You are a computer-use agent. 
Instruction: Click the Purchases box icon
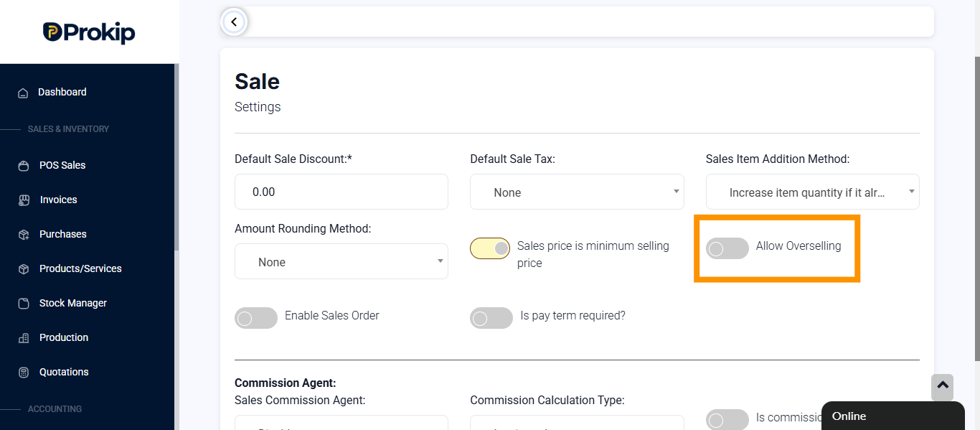[24, 235]
